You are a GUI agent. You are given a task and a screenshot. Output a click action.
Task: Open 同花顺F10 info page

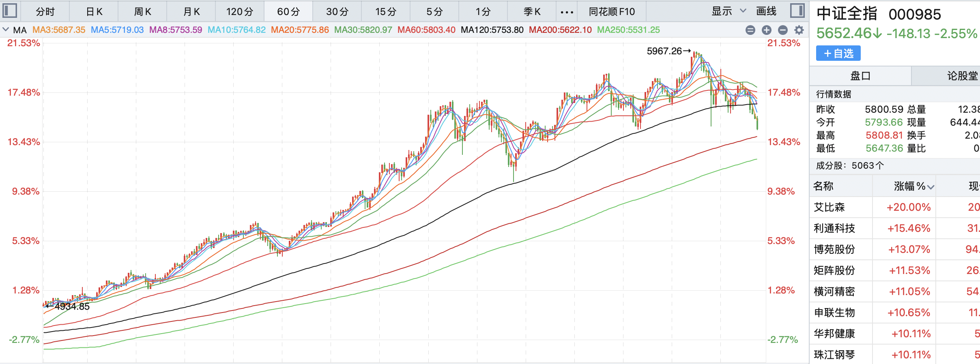[612, 12]
